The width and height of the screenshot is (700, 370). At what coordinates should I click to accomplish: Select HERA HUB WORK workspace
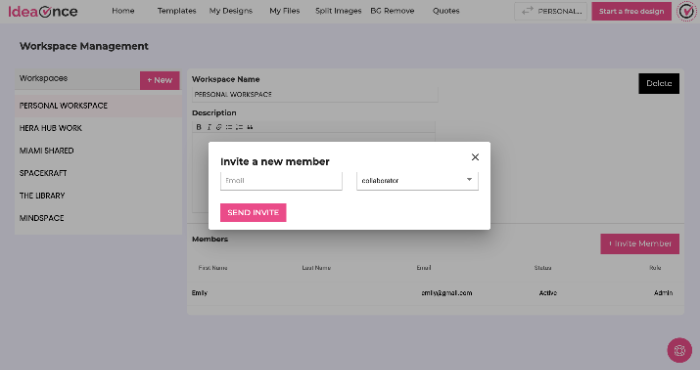tap(98, 128)
